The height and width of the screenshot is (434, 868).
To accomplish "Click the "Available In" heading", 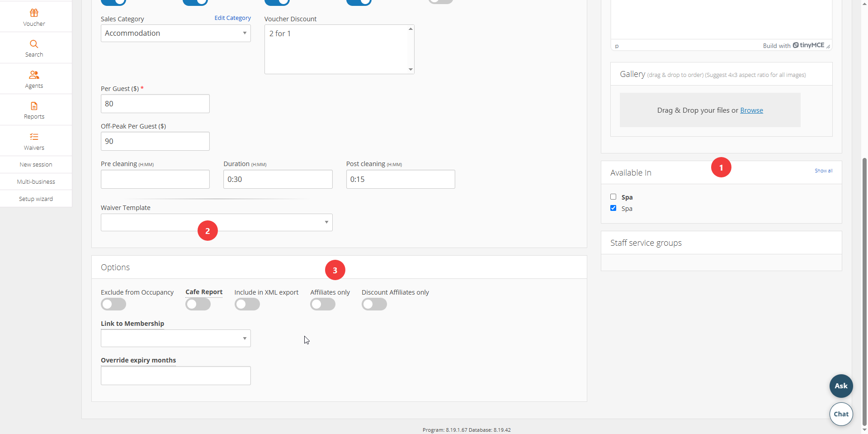I will [631, 173].
